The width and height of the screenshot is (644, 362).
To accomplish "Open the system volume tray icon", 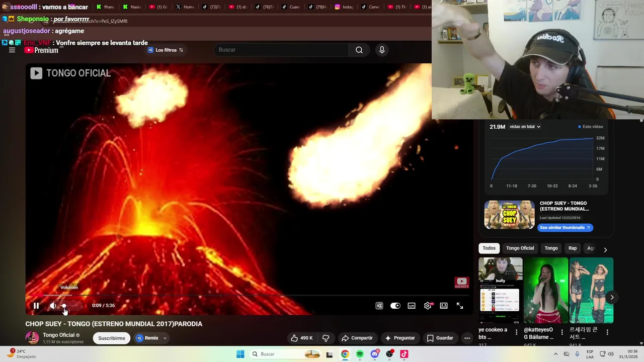I will pyautogui.click(x=611, y=354).
